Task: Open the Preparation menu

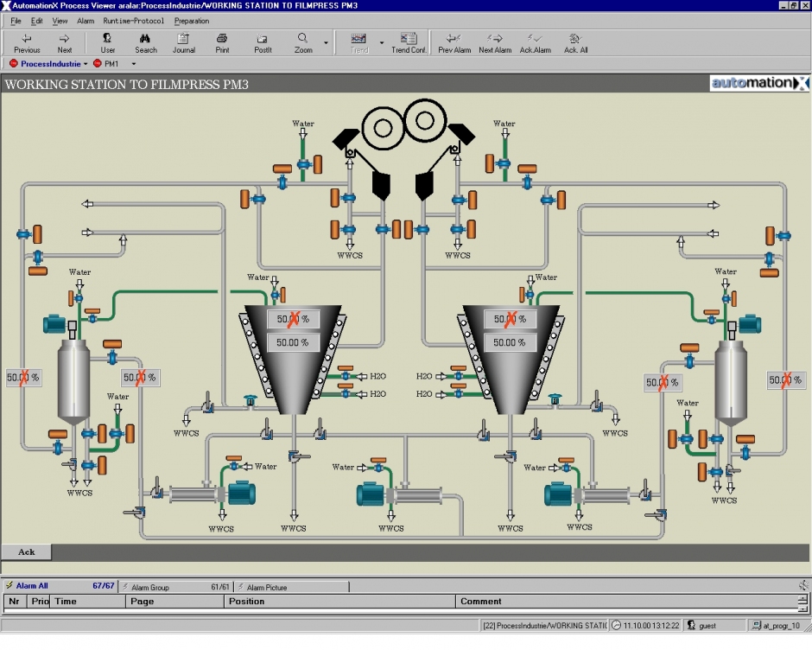Action: [x=192, y=21]
